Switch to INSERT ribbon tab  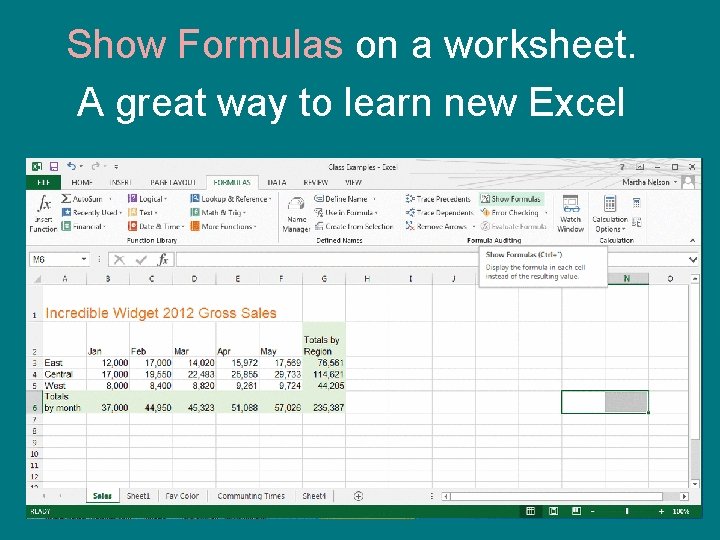[x=121, y=182]
